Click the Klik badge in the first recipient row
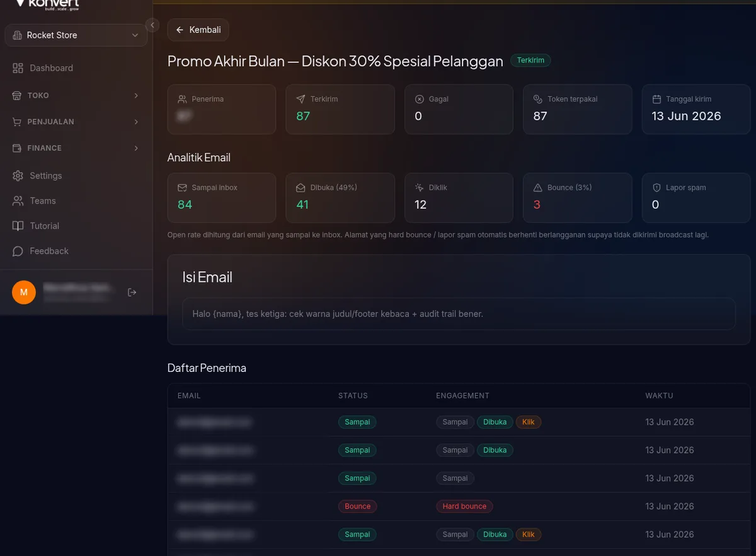The width and height of the screenshot is (756, 556). tap(529, 422)
